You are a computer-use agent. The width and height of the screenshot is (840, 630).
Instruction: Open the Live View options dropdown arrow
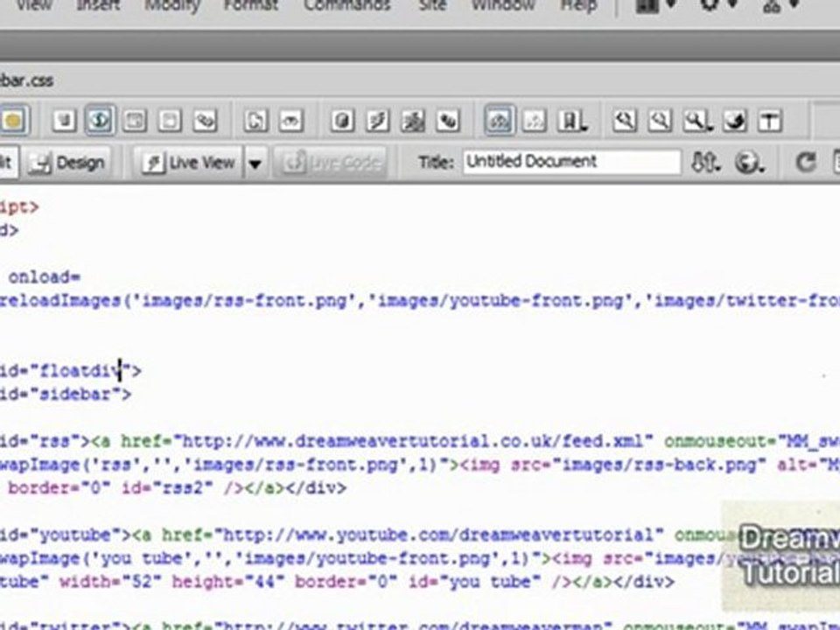coord(255,163)
